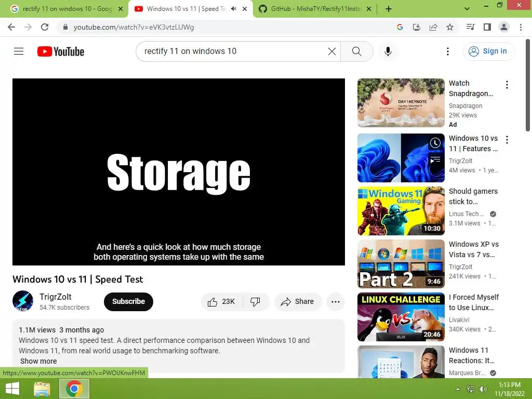Image resolution: width=532 pixels, height=399 pixels.
Task: Click the Share button
Action: pyautogui.click(x=298, y=302)
